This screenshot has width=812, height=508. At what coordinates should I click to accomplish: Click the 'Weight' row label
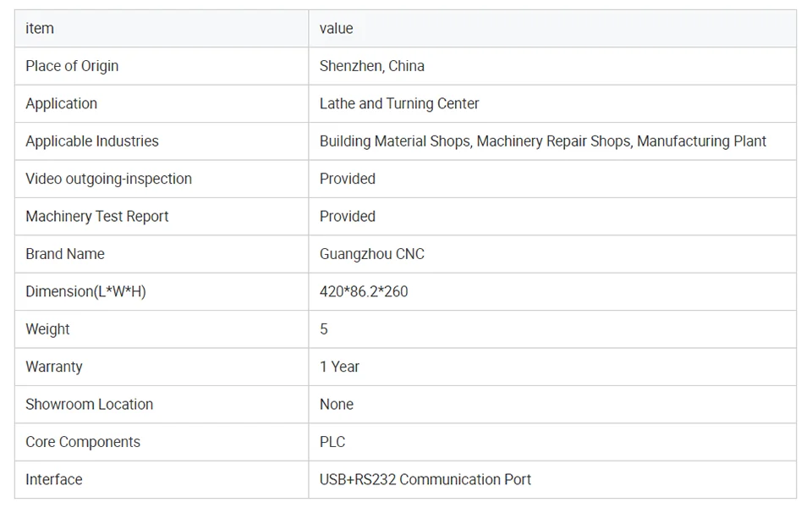(x=47, y=329)
